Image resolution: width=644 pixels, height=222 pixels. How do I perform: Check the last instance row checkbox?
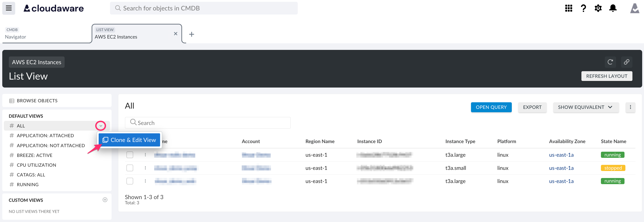tap(130, 181)
